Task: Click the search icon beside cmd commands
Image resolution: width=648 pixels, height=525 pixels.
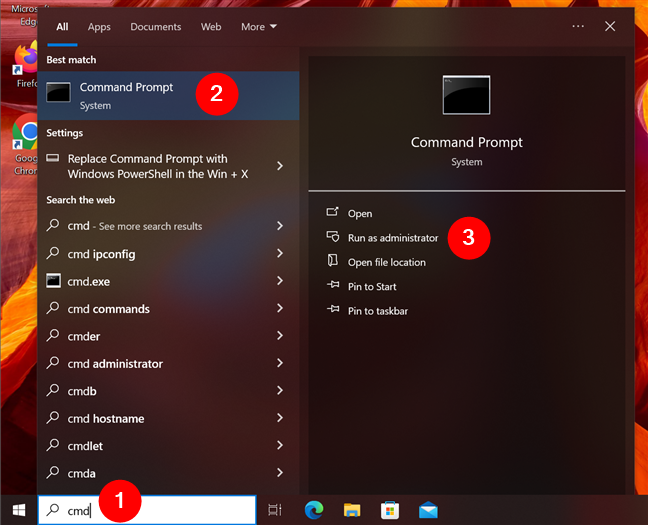Action: pos(53,308)
